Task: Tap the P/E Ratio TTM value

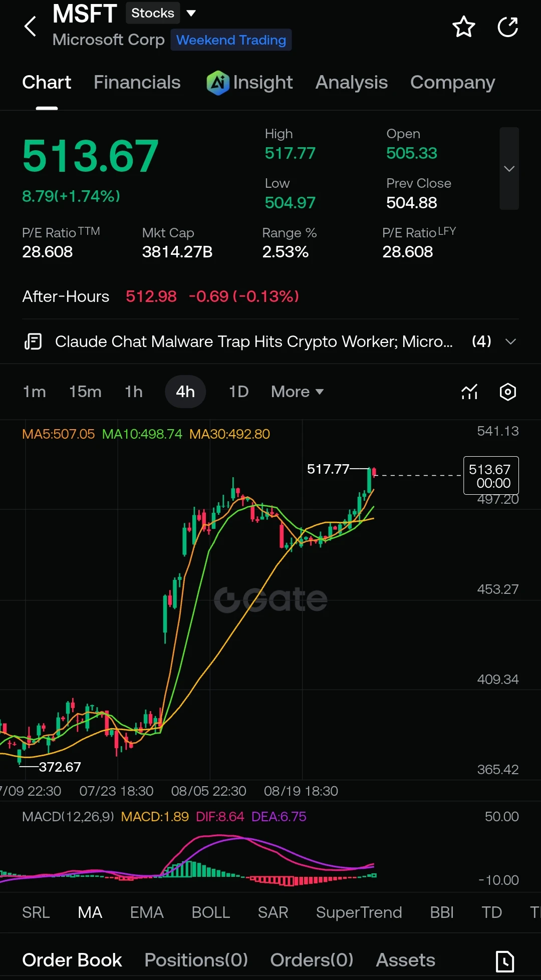Action: click(x=48, y=252)
